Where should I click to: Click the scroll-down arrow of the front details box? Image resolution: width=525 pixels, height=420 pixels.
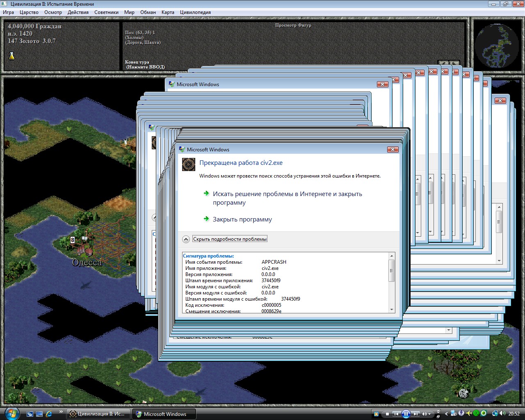coord(392,310)
